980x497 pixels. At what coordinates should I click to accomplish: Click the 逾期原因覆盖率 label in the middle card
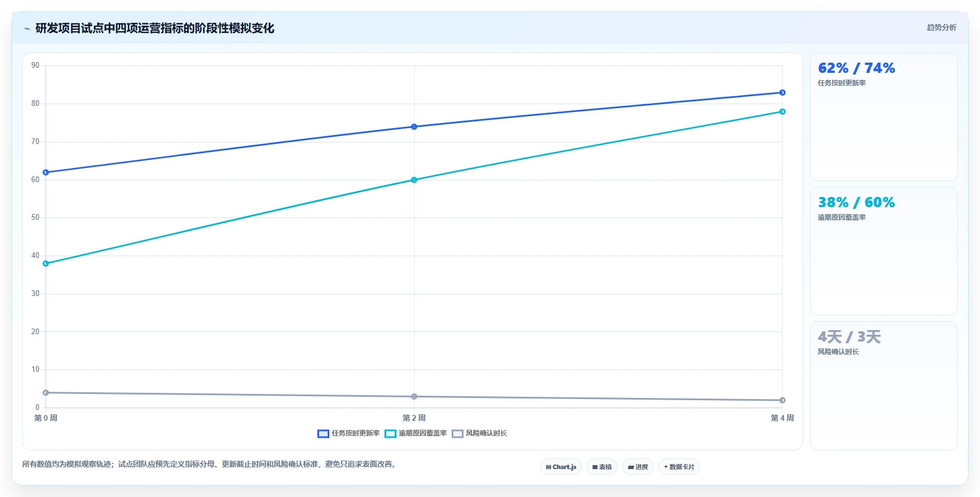842,217
